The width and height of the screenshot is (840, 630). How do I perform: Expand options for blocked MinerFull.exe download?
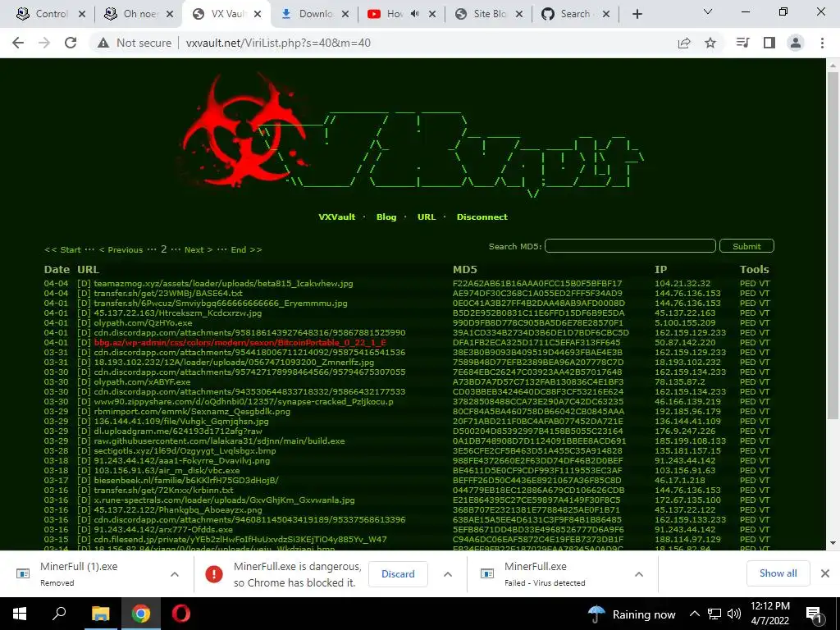click(x=447, y=574)
